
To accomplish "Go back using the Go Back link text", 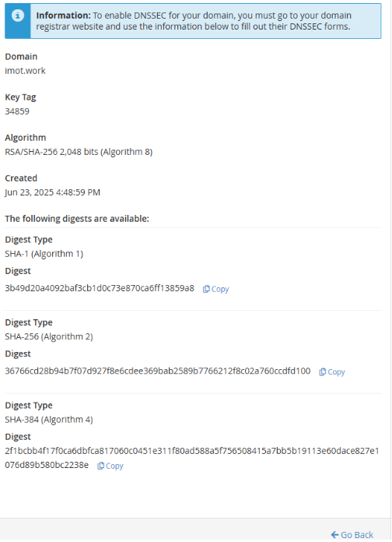I will [357, 535].
